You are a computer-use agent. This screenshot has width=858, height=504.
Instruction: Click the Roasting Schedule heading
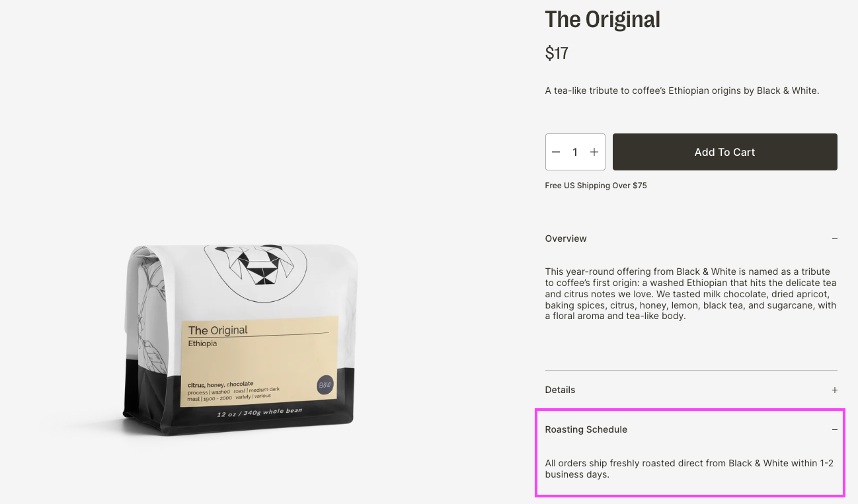click(x=586, y=429)
